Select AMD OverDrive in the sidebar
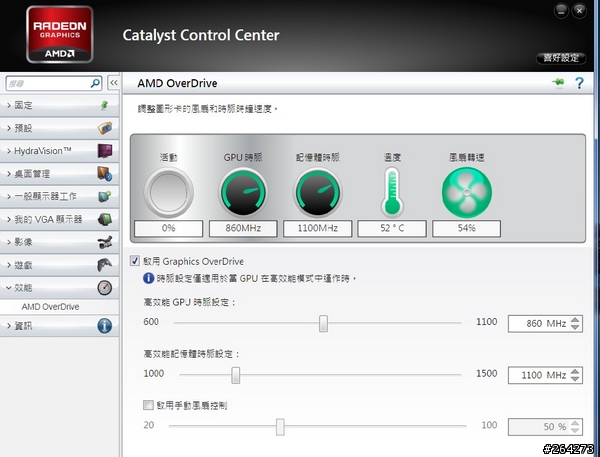This screenshot has height=457, width=600. [50, 307]
